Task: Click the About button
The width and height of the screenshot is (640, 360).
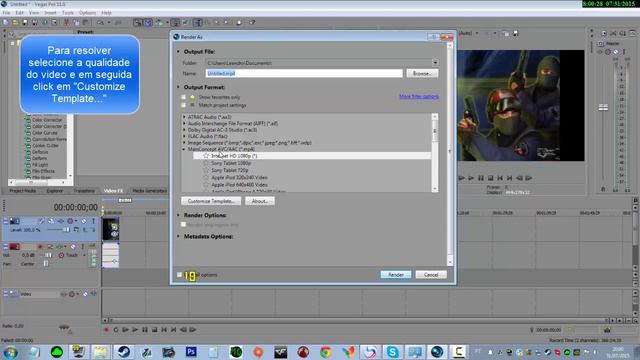Action: 260,201
